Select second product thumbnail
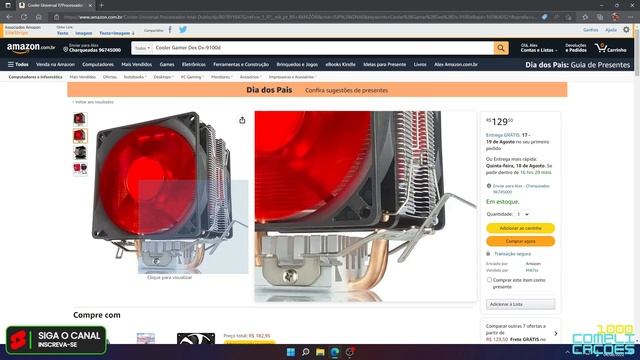 point(80,136)
